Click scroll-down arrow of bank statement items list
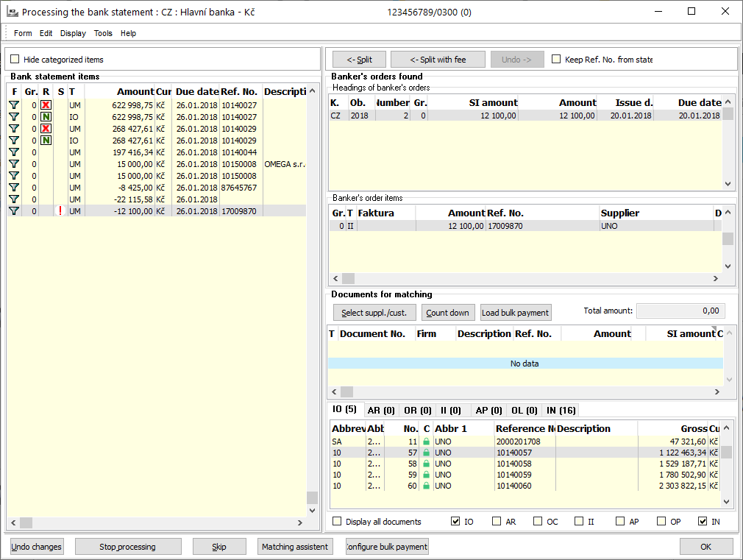743x560 pixels. 312,511
